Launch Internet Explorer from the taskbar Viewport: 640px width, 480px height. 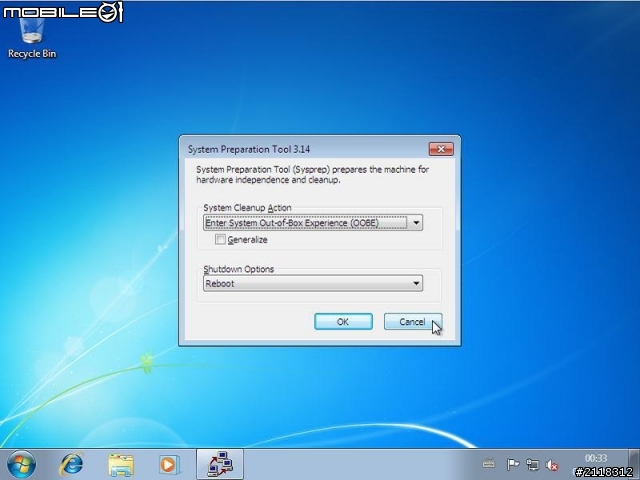pyautogui.click(x=71, y=464)
